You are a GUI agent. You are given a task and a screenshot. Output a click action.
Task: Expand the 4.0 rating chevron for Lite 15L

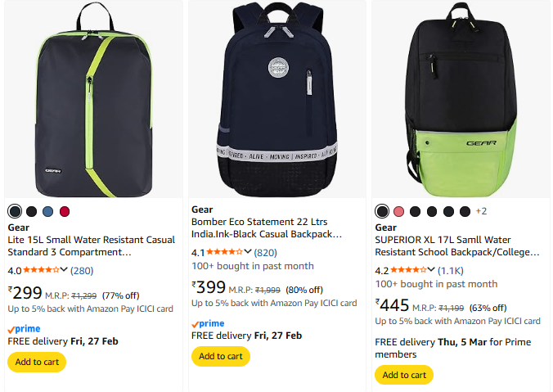tap(65, 270)
